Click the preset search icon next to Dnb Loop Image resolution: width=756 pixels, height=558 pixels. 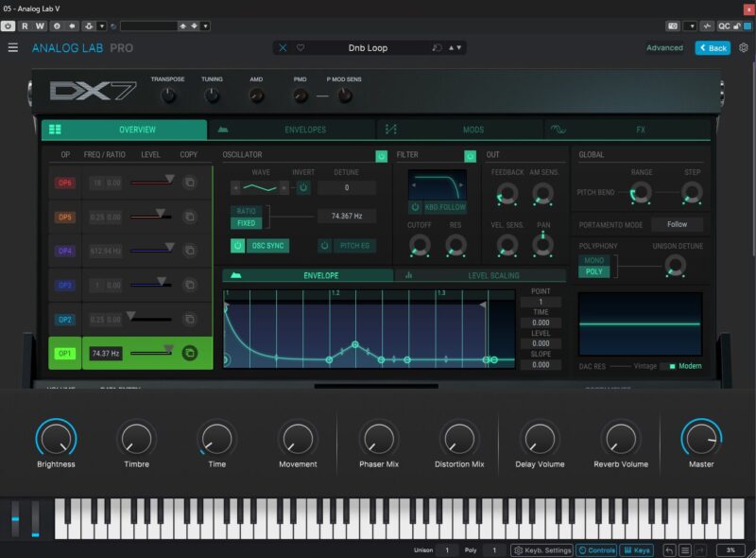point(437,48)
